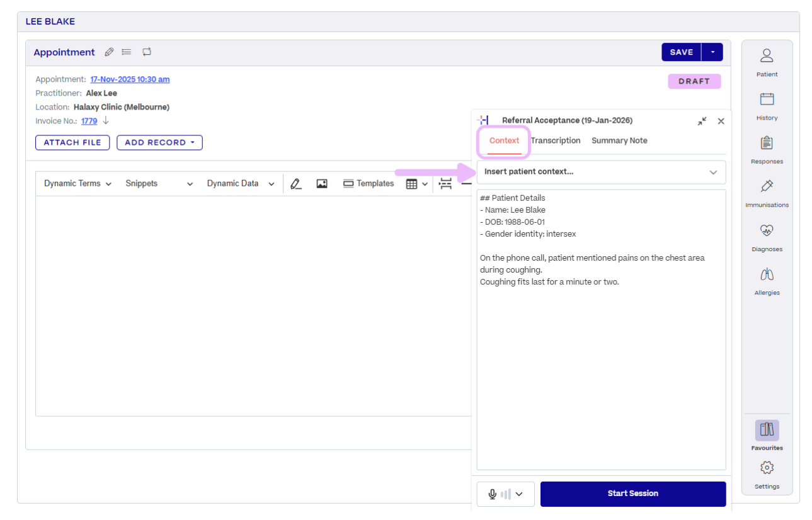
Task: Click the Start Session button
Action: click(632, 494)
